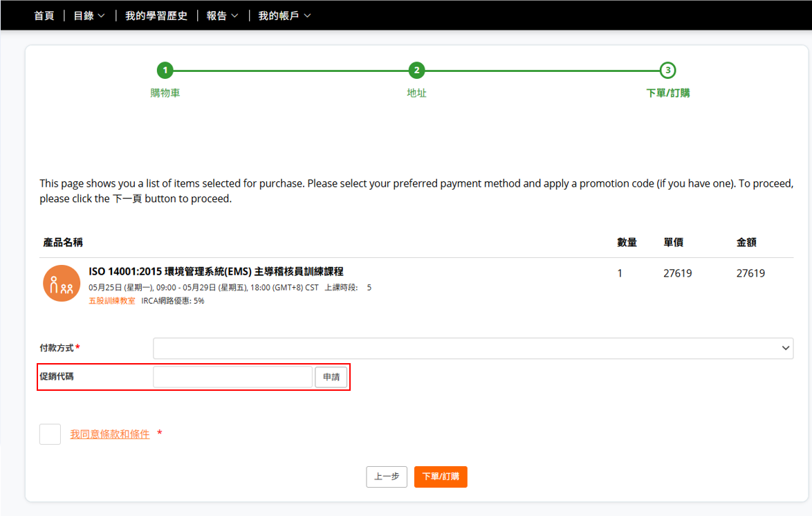Go to 首頁 in the top navigation
This screenshot has height=516, width=812.
(x=44, y=15)
